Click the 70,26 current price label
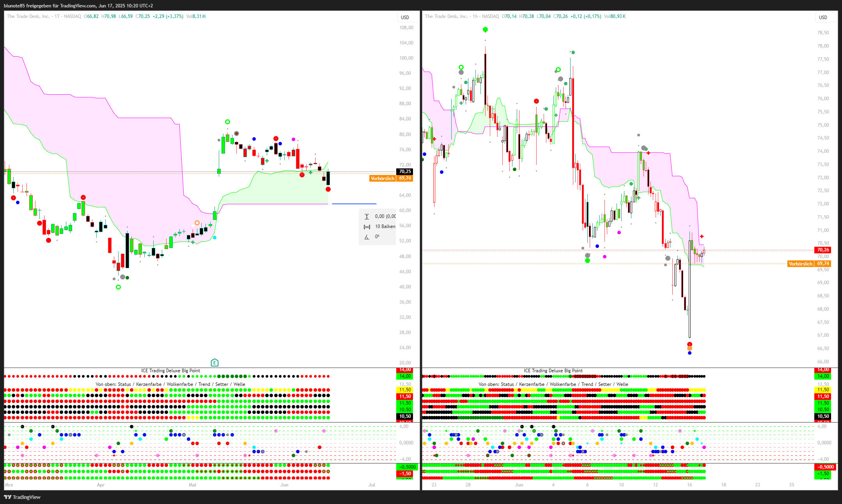Screen dimensions: 842x504 pyautogui.click(x=823, y=250)
